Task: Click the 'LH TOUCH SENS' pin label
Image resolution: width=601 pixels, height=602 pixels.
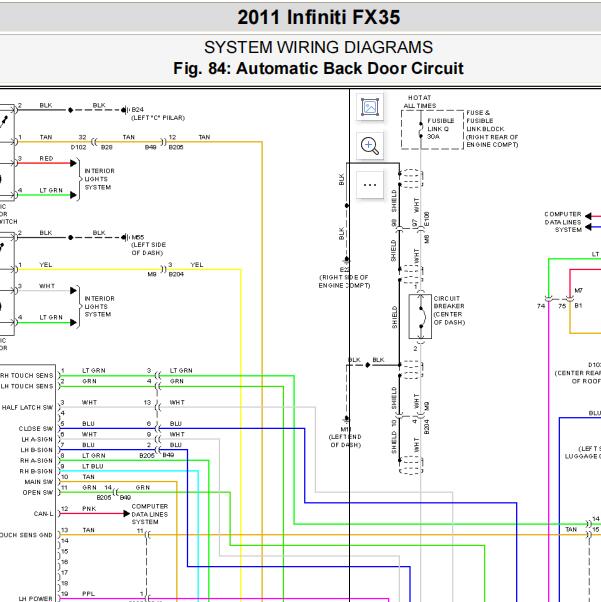Action: [26, 386]
